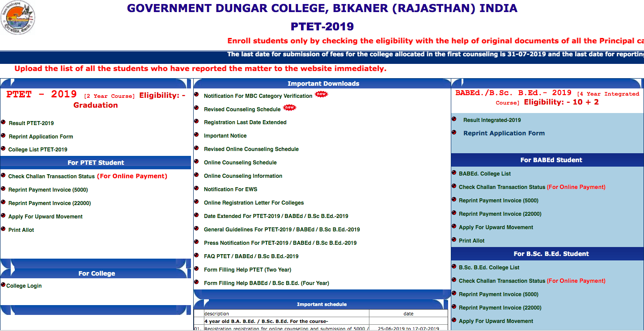Open the College Login link
The width and height of the screenshot is (644, 331).
[x=24, y=286]
